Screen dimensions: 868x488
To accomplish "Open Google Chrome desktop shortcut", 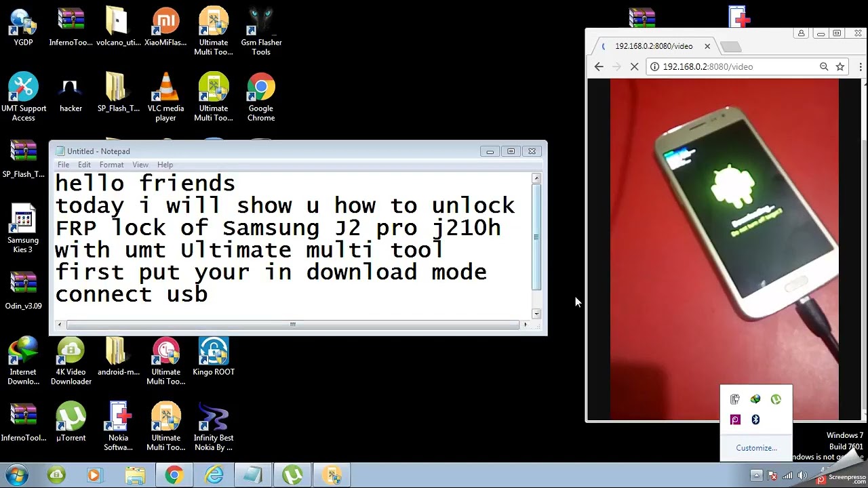I will [x=261, y=98].
